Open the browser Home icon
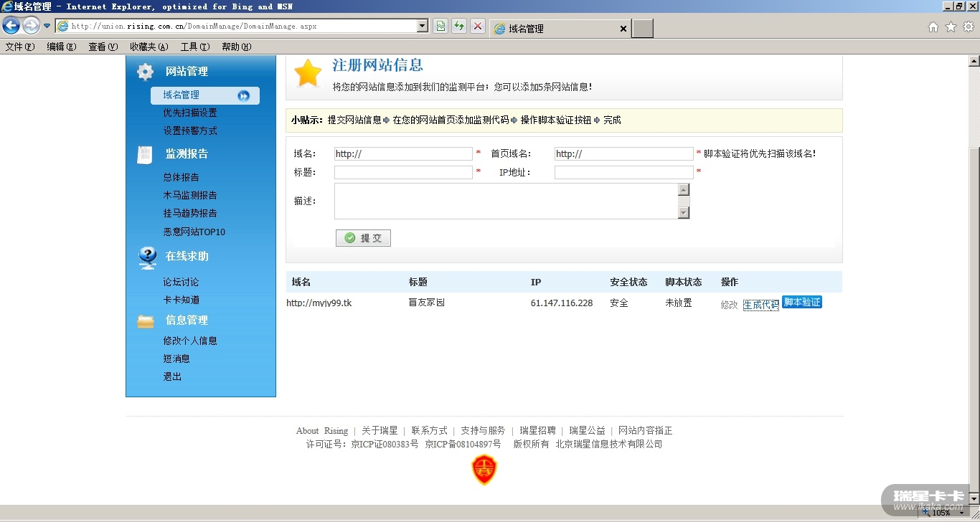The width and height of the screenshot is (980, 522). point(933,27)
